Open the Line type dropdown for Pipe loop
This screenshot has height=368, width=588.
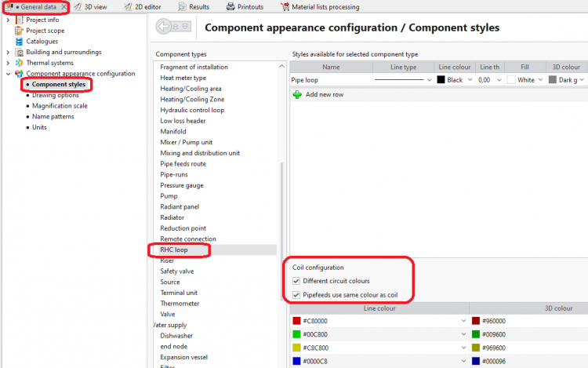[x=429, y=80]
